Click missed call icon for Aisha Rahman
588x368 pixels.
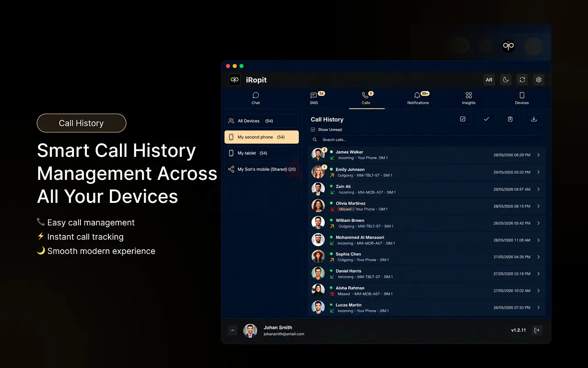coord(332,294)
